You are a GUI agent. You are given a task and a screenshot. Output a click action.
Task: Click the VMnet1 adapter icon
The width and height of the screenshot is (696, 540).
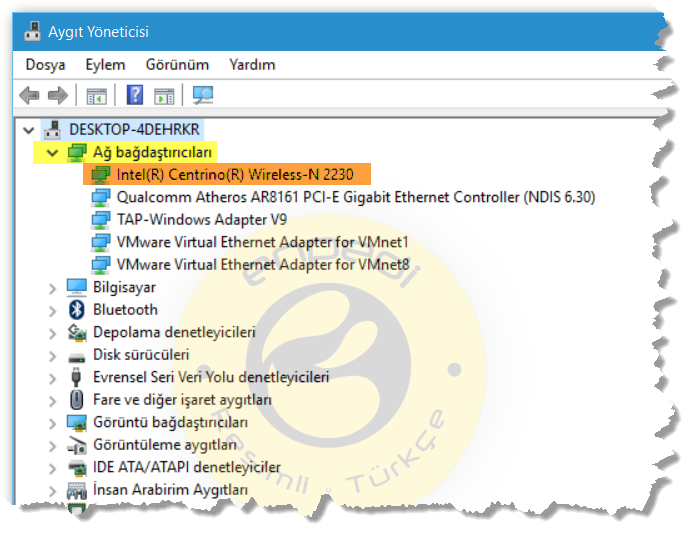101,242
